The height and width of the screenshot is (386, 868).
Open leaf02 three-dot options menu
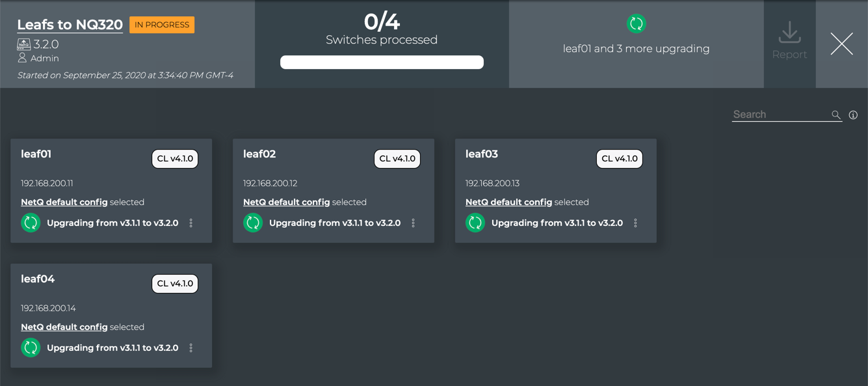[414, 223]
